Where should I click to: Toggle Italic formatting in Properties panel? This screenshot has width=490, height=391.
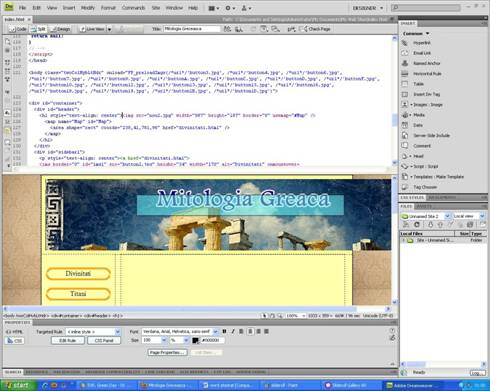point(233,331)
